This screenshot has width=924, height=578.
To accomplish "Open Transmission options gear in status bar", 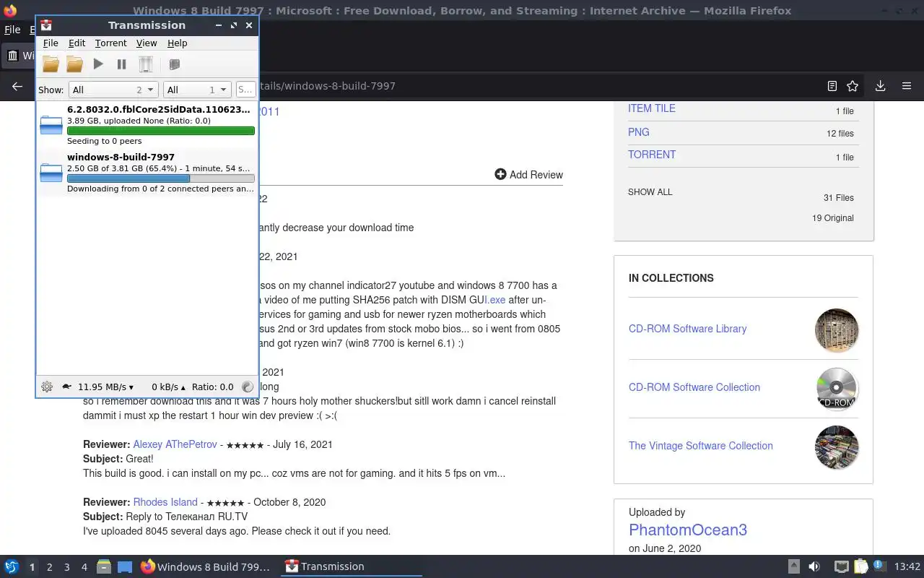I will pyautogui.click(x=47, y=387).
